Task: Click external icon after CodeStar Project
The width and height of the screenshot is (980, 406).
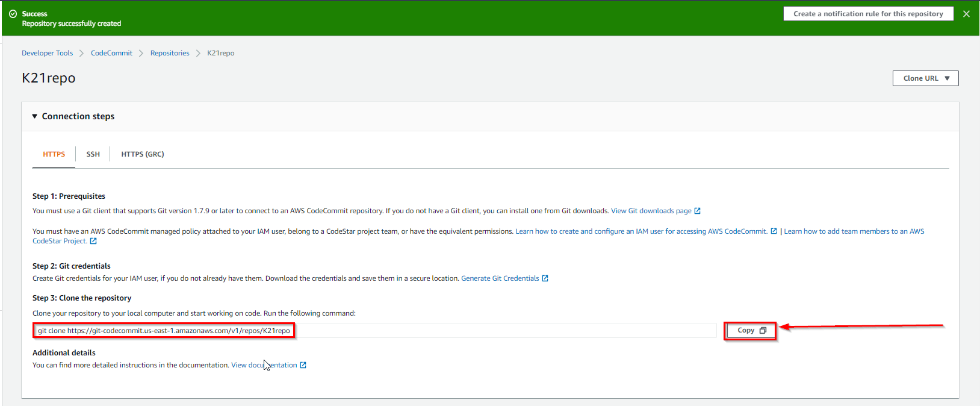Action: (x=93, y=241)
